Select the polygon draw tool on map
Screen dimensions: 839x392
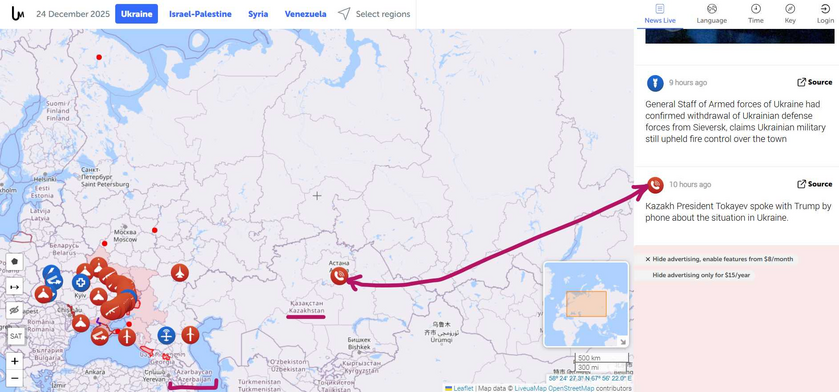[14, 263]
